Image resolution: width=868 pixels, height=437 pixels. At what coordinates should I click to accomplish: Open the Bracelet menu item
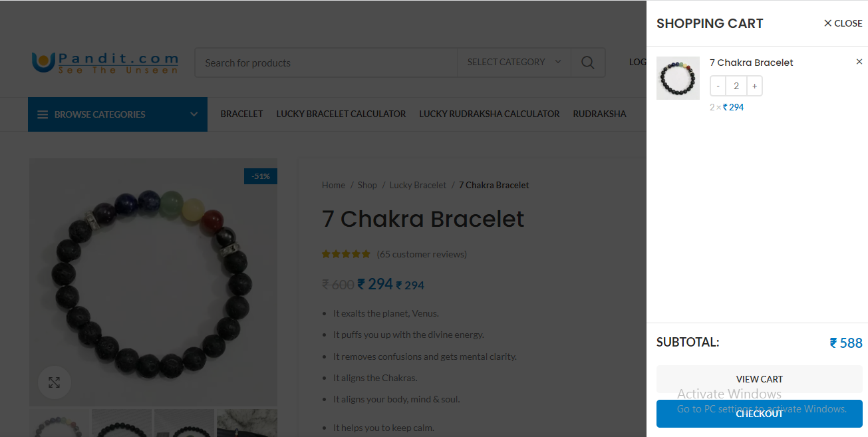point(242,114)
